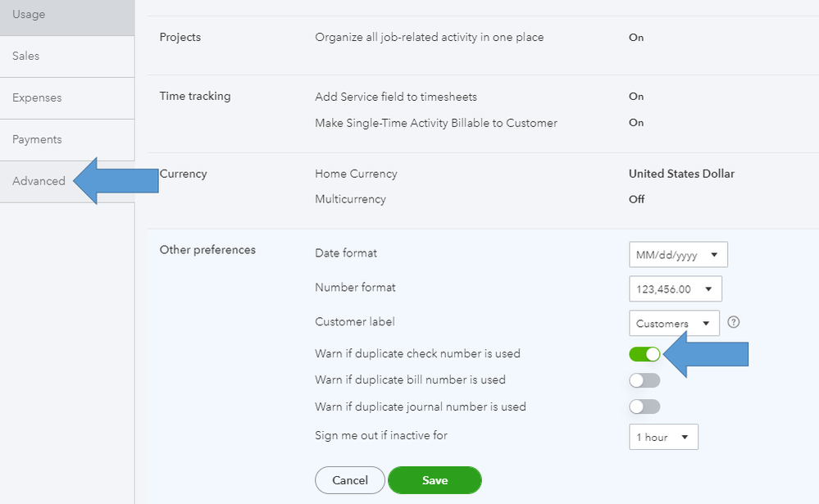Select the Advanced settings tab
819x504 pixels.
39,181
